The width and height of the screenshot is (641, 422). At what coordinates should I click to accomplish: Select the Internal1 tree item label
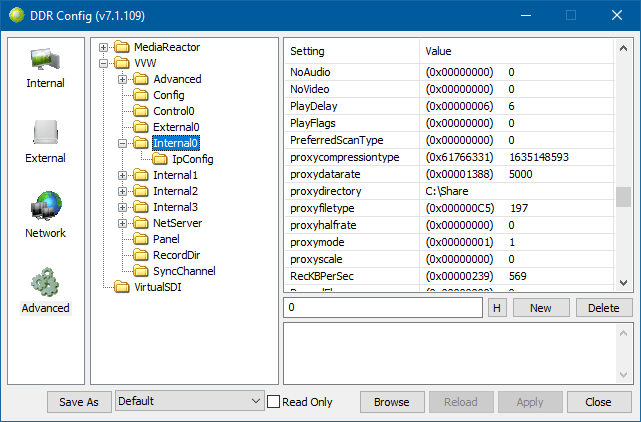pos(175,175)
